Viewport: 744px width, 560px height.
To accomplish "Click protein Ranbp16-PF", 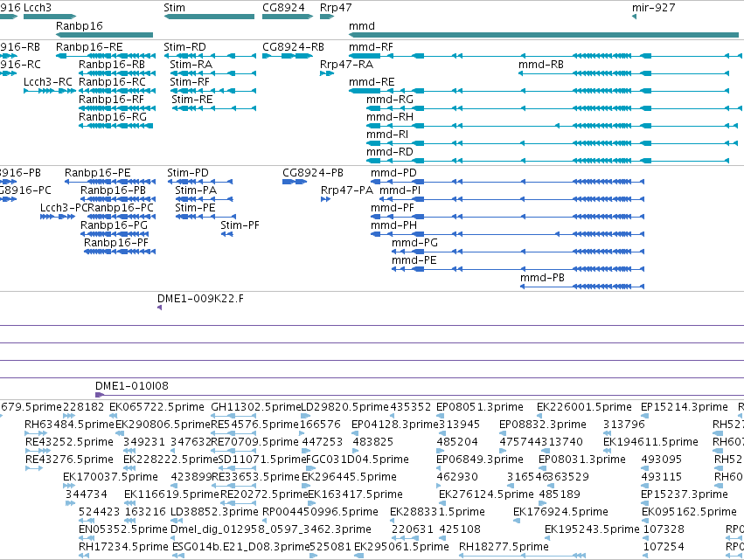I will pos(116,243).
